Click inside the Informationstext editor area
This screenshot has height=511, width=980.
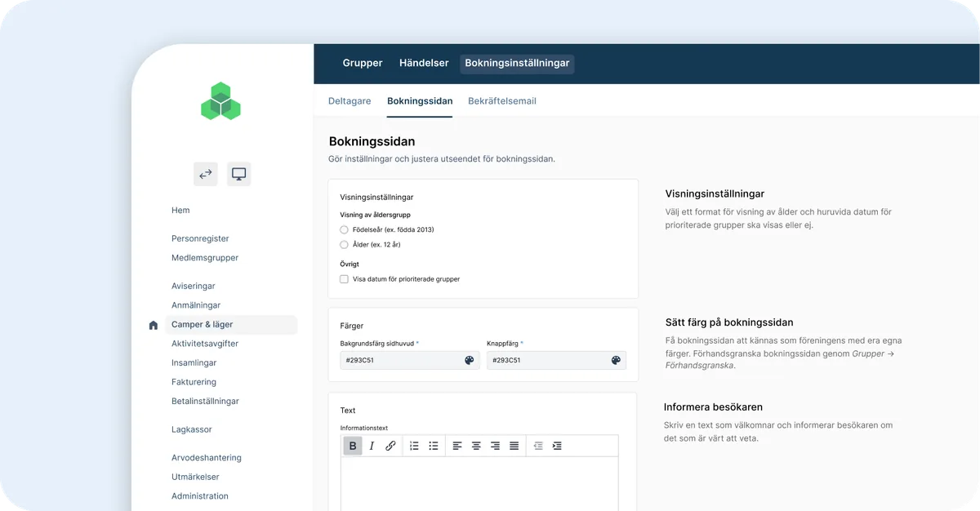click(x=479, y=483)
